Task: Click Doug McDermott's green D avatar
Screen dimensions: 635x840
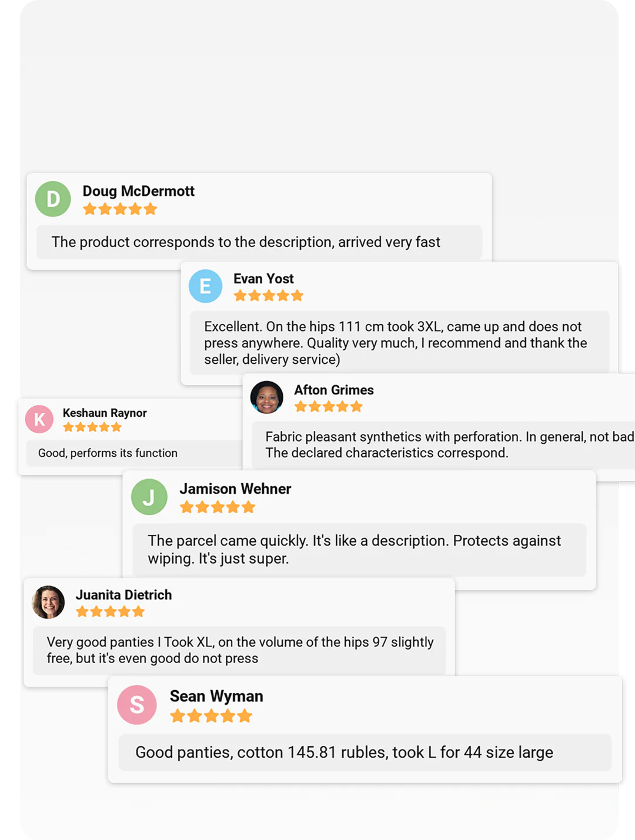Action: click(53, 199)
